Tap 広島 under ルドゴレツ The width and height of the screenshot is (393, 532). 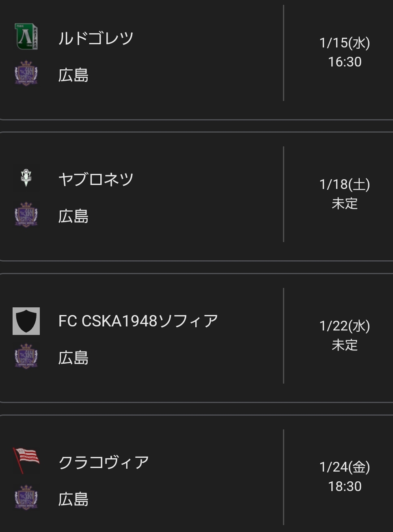coord(73,75)
